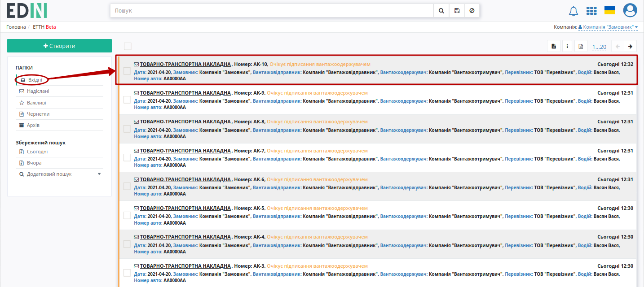Screen dimensions: 644x287
Task: Open the 1...20 page range selector
Action: pos(599,47)
